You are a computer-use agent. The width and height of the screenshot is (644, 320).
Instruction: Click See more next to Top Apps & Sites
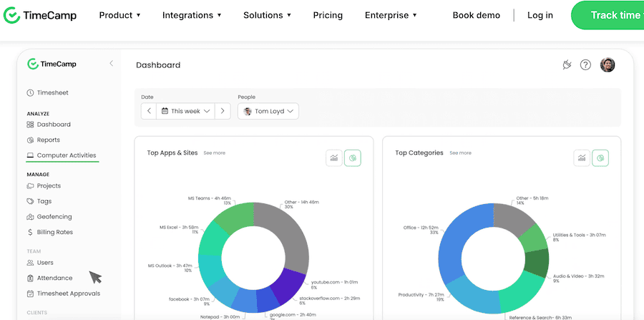pyautogui.click(x=215, y=152)
